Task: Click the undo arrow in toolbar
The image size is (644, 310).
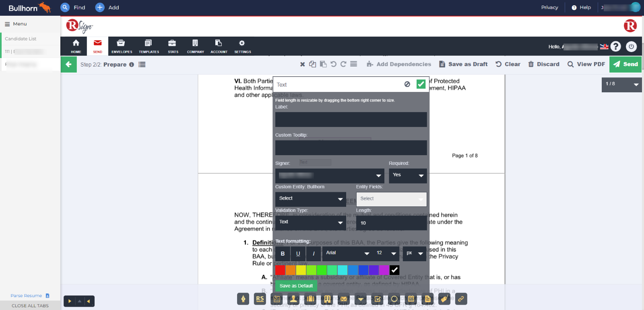Action: pyautogui.click(x=333, y=64)
